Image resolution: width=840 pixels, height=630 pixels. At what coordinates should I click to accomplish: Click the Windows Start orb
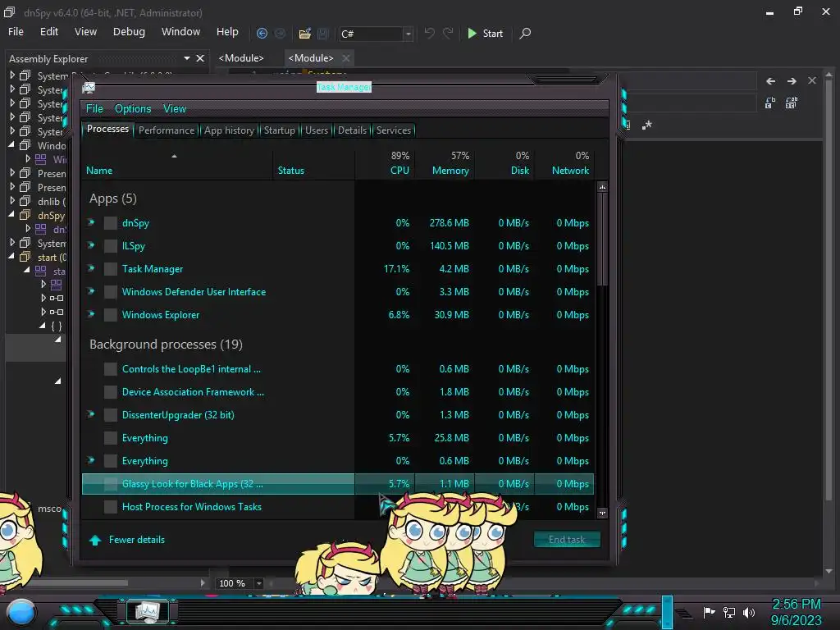click(x=21, y=612)
